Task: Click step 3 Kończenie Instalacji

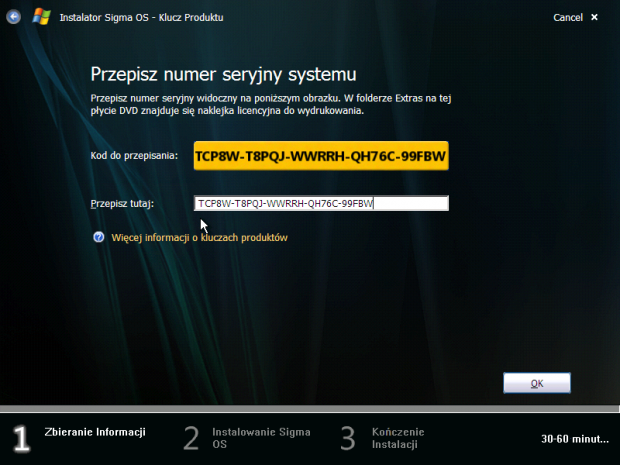Action: [x=382, y=438]
